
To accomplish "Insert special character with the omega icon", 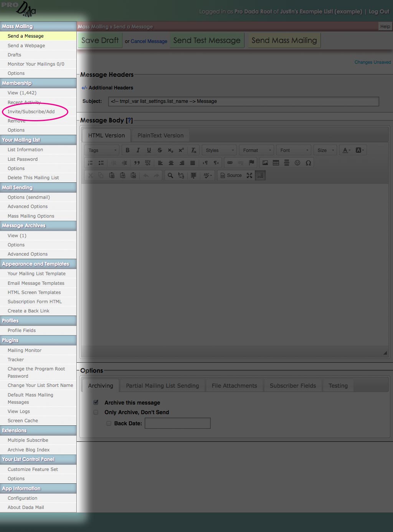I will pyautogui.click(x=308, y=163).
